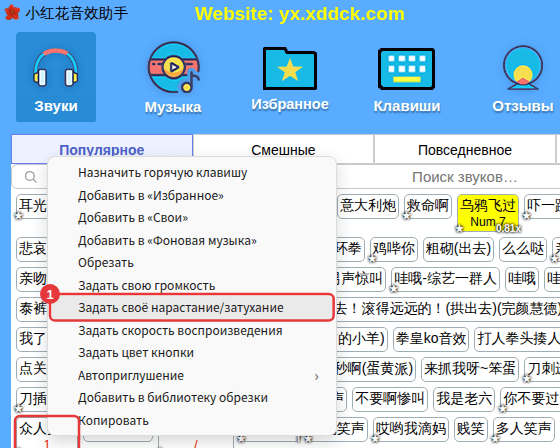
Task: Play the 点关 sound button
Action: click(32, 368)
